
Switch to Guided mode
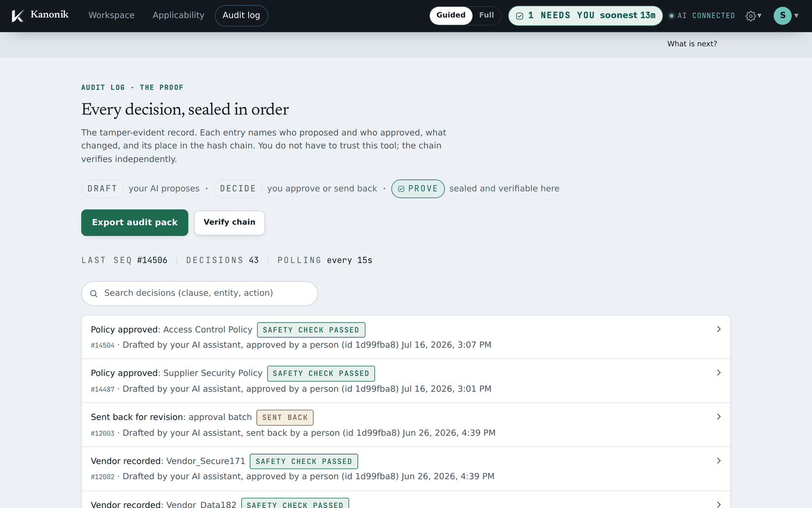(451, 15)
